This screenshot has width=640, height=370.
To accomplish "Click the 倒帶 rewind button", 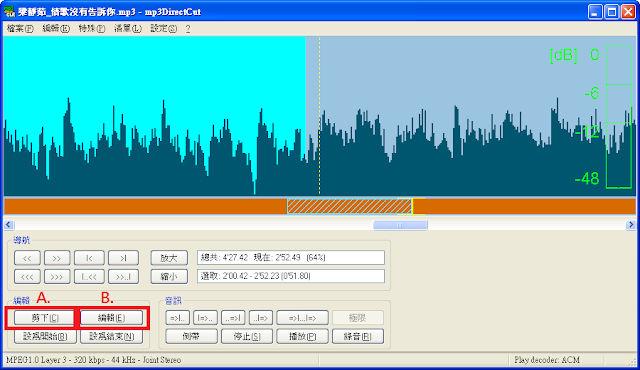I will coord(191,337).
